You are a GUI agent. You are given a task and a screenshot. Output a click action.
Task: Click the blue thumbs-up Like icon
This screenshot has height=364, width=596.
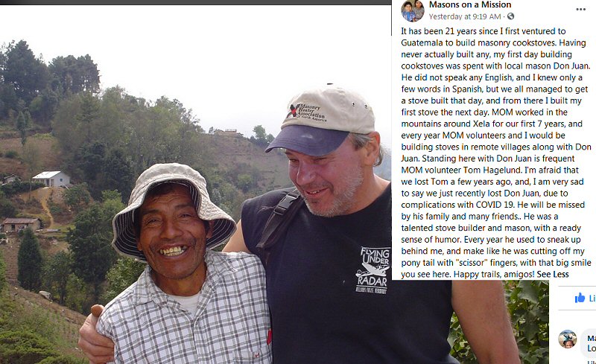580,298
